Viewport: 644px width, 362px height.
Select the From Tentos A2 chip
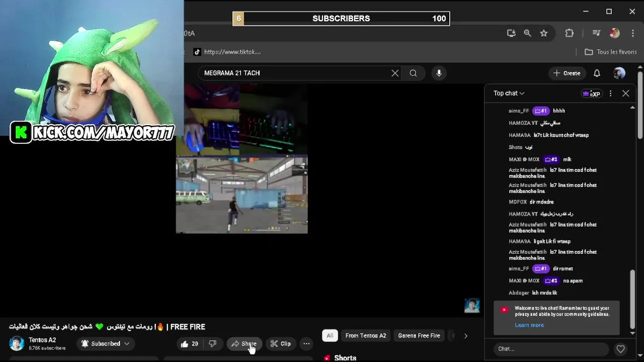coord(366,336)
